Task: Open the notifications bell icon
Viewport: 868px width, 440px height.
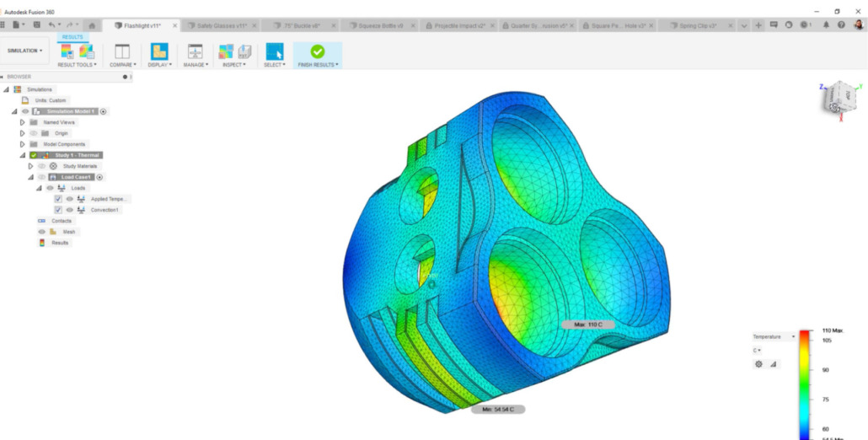Action: point(826,25)
